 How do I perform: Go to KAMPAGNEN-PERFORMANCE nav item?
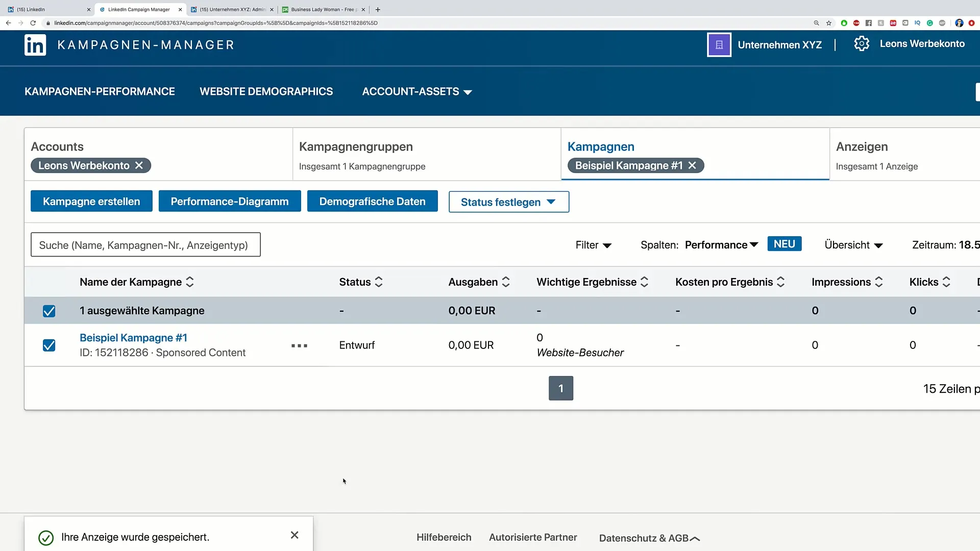[x=100, y=92]
